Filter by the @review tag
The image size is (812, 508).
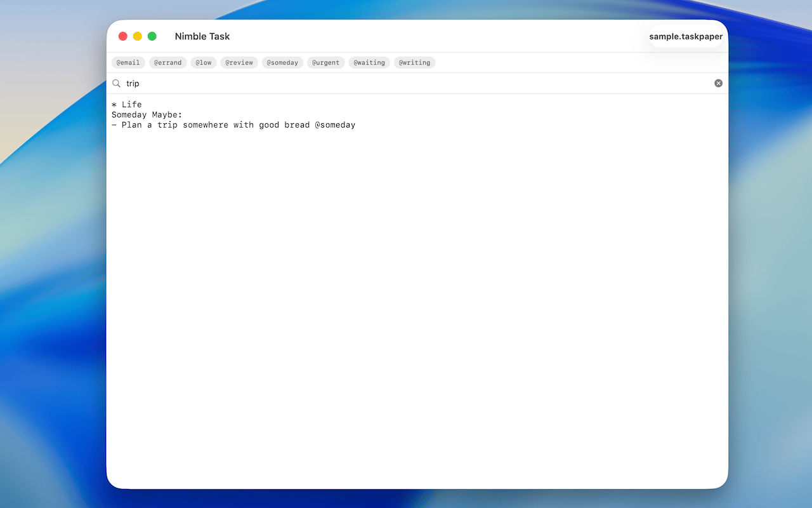point(239,62)
